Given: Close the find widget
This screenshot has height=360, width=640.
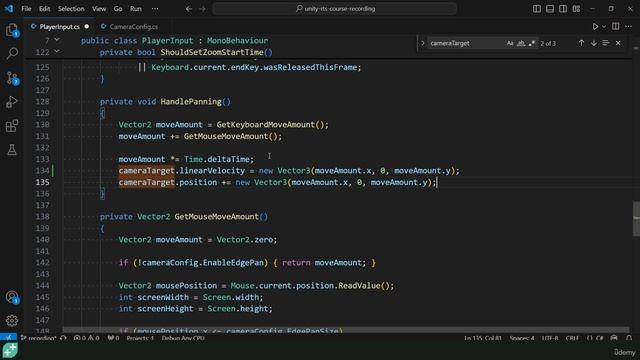Looking at the screenshot, I should (x=618, y=43).
